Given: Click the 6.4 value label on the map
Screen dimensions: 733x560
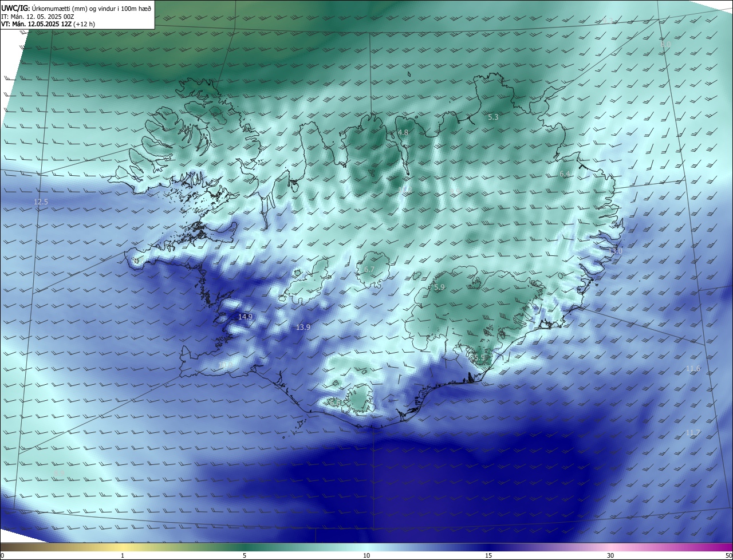Looking at the screenshot, I should [565, 174].
